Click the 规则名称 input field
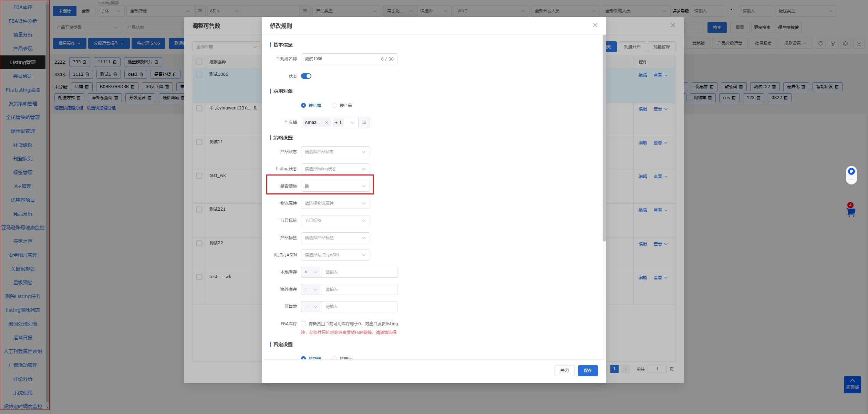This screenshot has width=868, height=414. point(349,59)
